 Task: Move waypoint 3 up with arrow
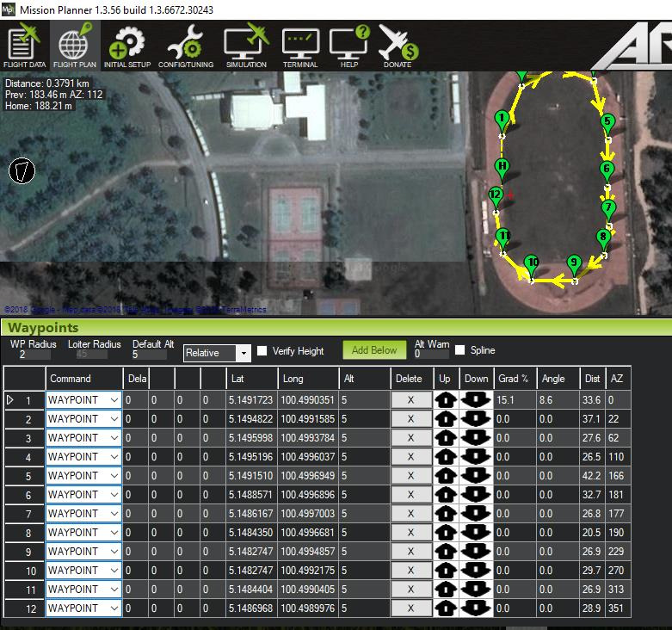446,437
